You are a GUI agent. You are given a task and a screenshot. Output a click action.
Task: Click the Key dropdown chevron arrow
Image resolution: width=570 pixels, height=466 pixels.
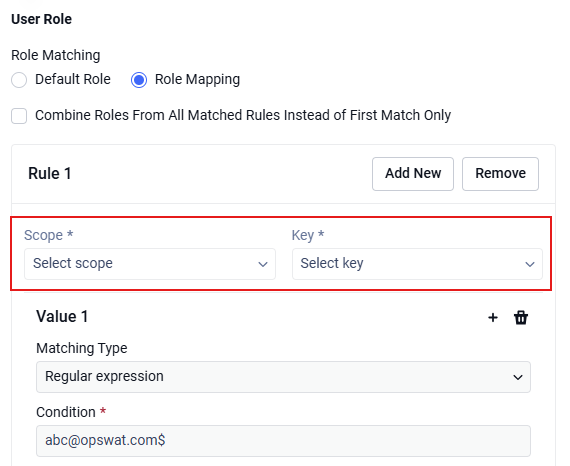pos(530,264)
